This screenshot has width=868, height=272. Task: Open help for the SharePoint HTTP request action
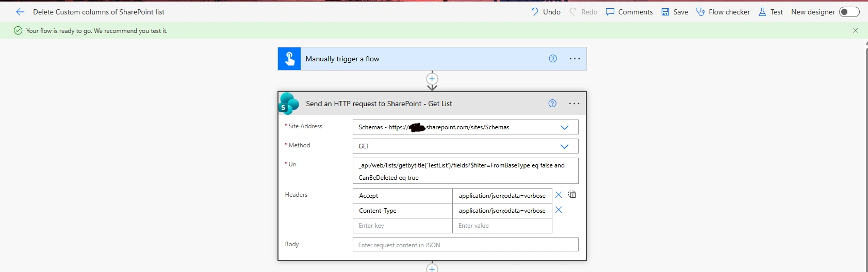coord(552,104)
